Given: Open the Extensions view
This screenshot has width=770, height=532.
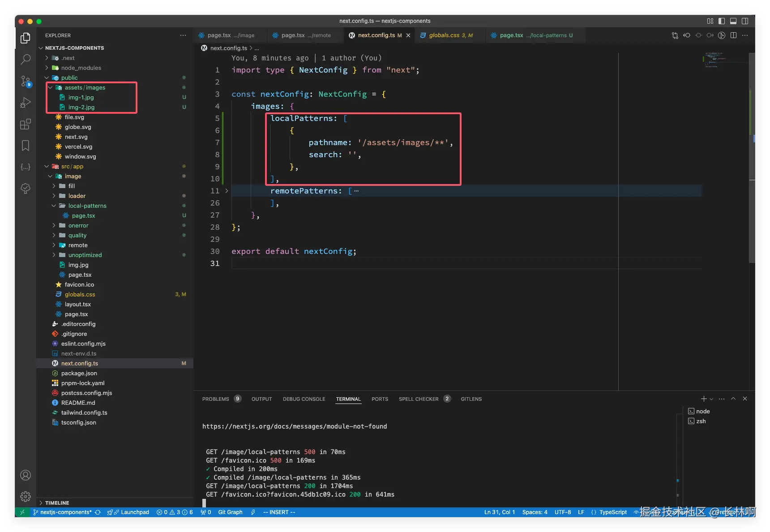Looking at the screenshot, I should pos(26,124).
